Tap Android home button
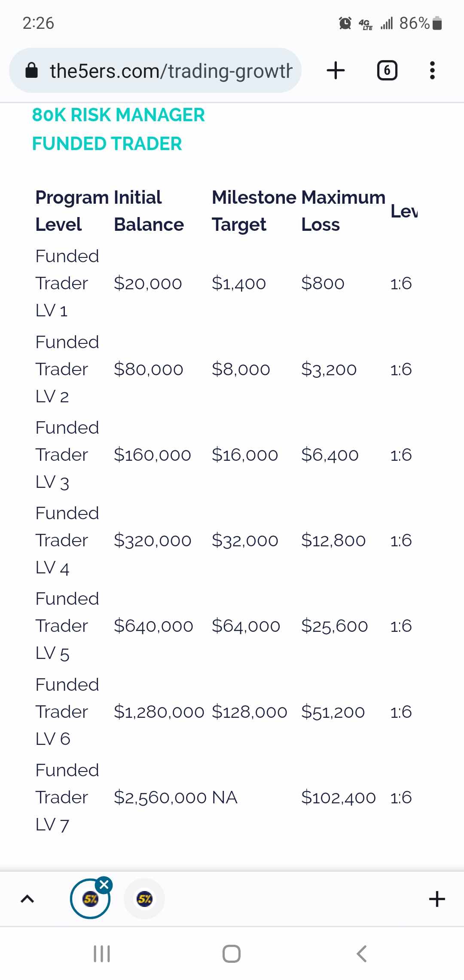Screen dimensions: 464x980 click(x=232, y=953)
